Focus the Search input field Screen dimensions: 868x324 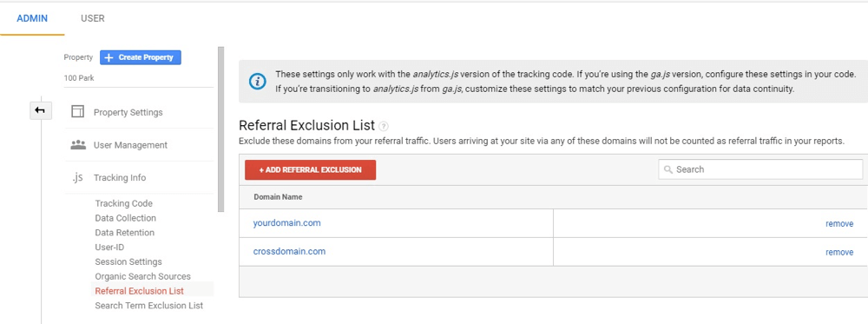760,169
